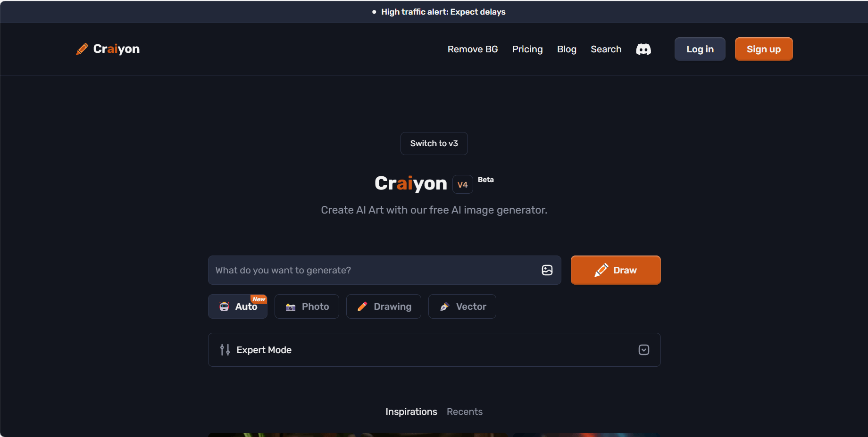Viewport: 868px width, 437px height.
Task: Click the camera icon on Photo
Action: click(291, 307)
